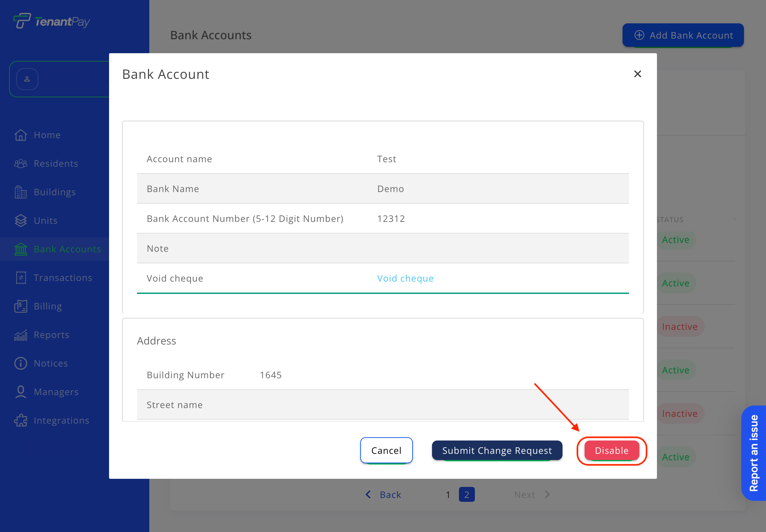Click the Managers person icon
Screen dimensions: 766x532
click(21, 392)
